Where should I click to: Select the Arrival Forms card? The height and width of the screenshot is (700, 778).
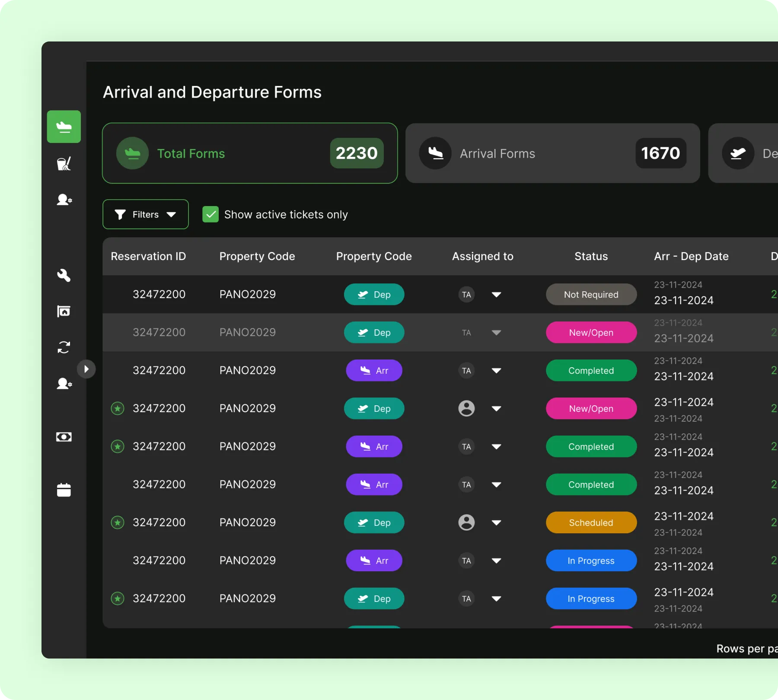pos(553,153)
